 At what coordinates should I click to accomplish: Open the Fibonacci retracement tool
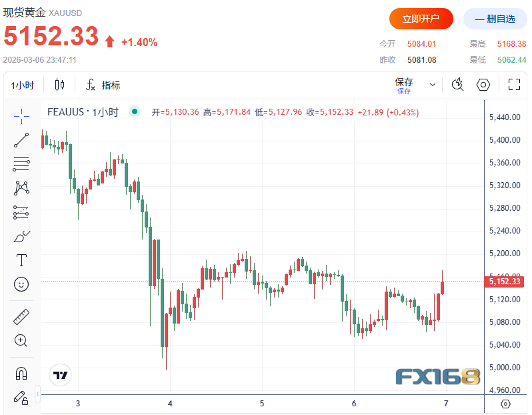(21, 163)
